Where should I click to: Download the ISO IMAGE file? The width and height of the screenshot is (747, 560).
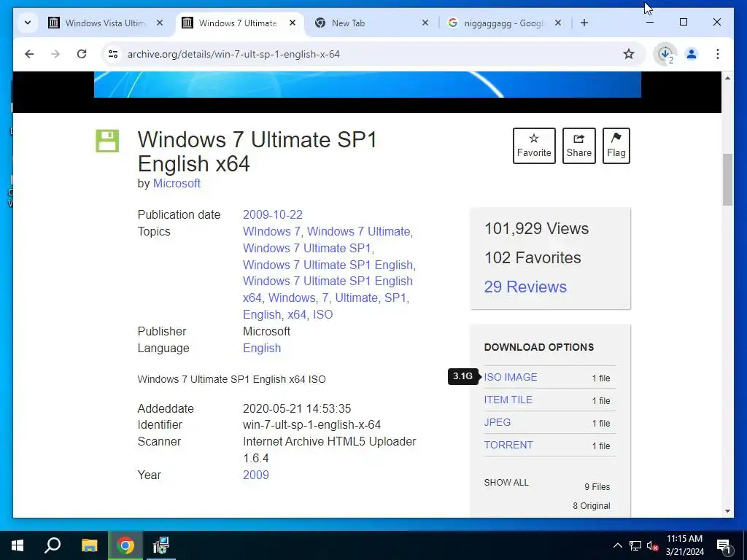511,377
